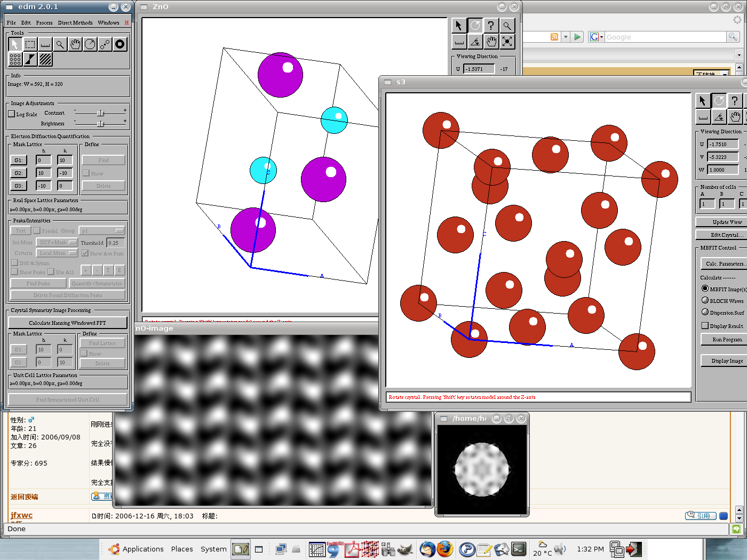The image size is (747, 560).
Task: Click the RSS feed icon in browser bar
Action: [554, 37]
